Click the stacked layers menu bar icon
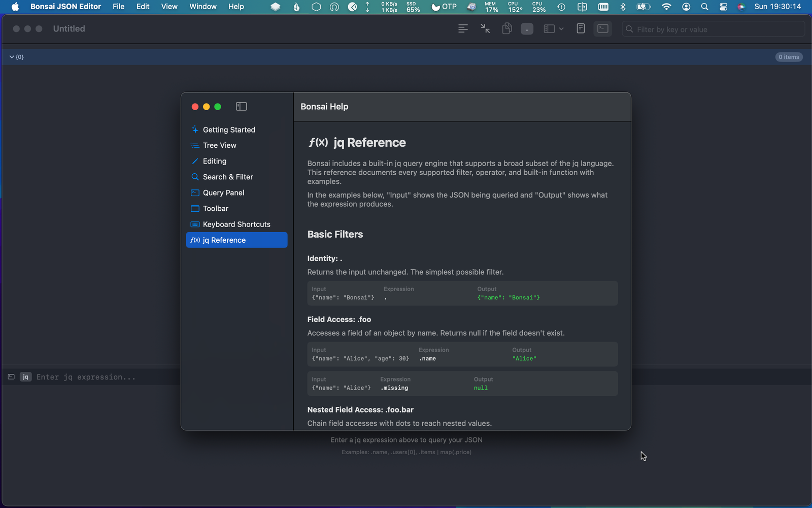The image size is (812, 508). pyautogui.click(x=276, y=7)
